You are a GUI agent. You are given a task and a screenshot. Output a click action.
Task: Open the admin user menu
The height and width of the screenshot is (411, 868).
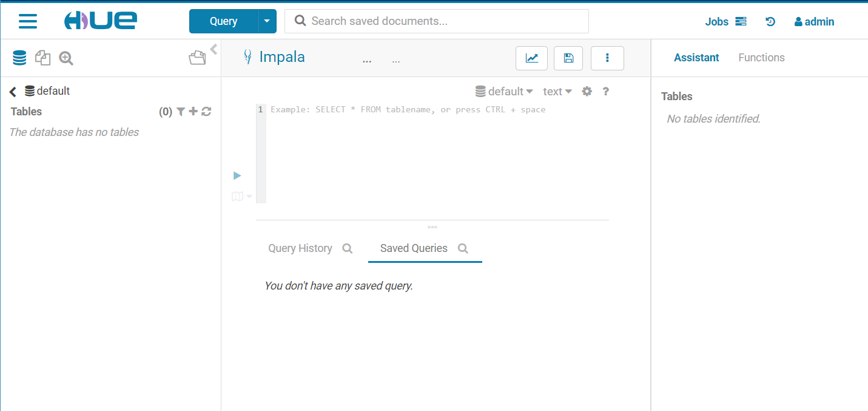point(814,22)
